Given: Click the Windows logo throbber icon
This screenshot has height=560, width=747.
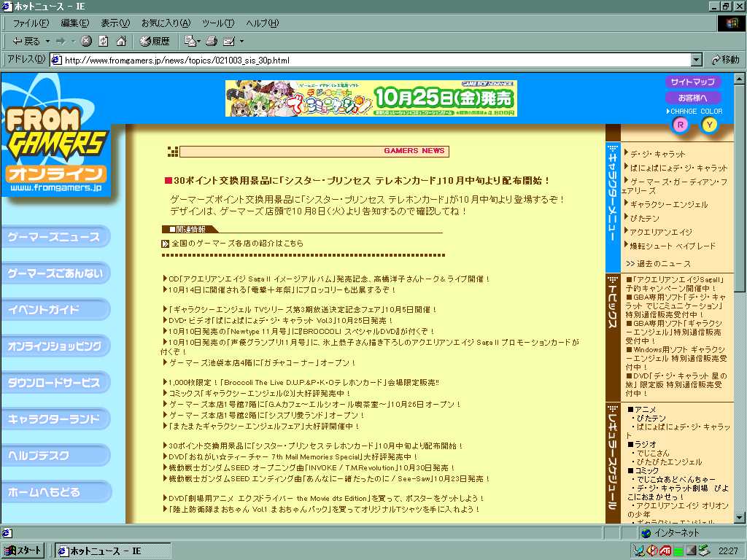Looking at the screenshot, I should (730, 23).
